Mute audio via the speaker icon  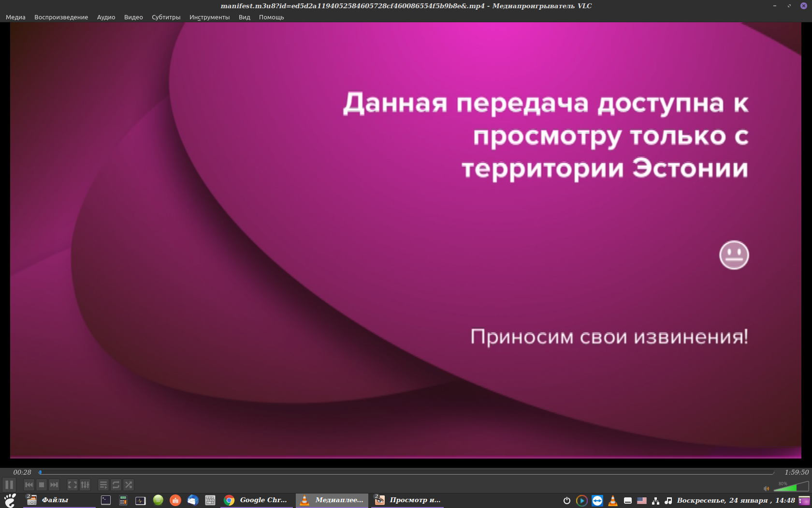point(766,488)
